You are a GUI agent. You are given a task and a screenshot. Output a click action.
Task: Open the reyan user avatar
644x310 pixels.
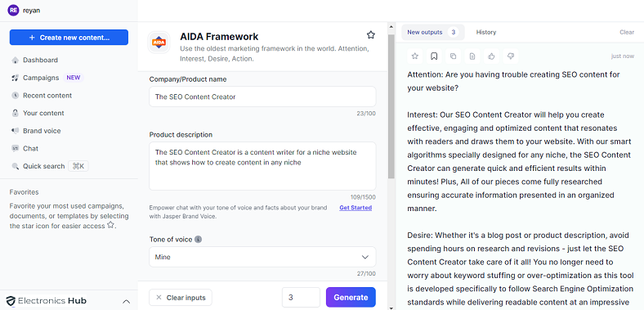click(x=13, y=11)
